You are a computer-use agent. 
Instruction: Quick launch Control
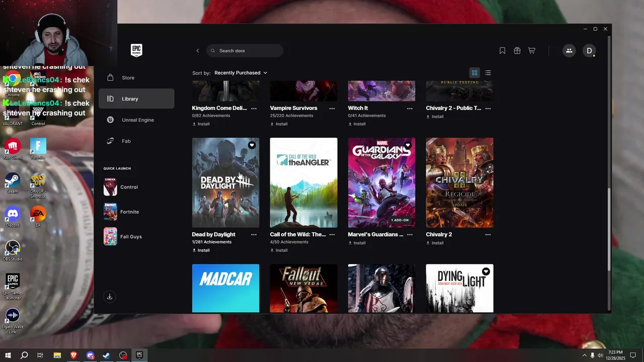coord(121,187)
